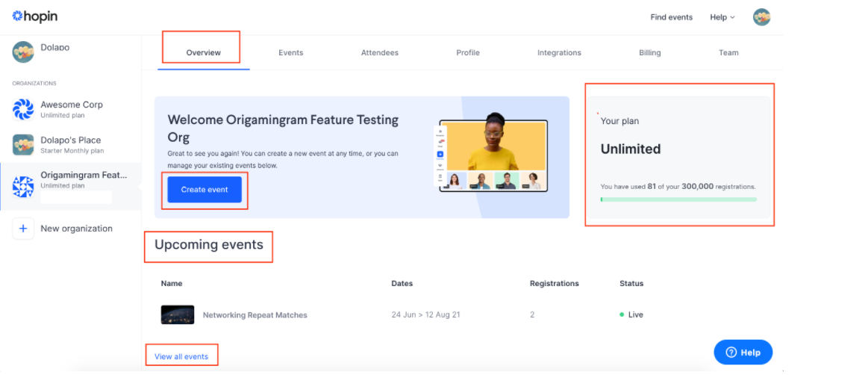The width and height of the screenshot is (868, 375).
Task: Click Dolapo's profile avatar in sidebar
Action: coord(23,52)
